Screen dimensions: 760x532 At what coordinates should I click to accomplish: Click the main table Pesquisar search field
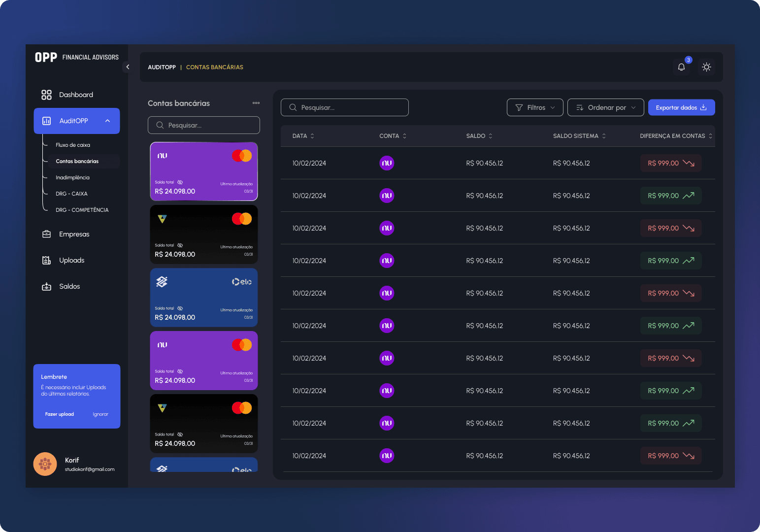[345, 107]
